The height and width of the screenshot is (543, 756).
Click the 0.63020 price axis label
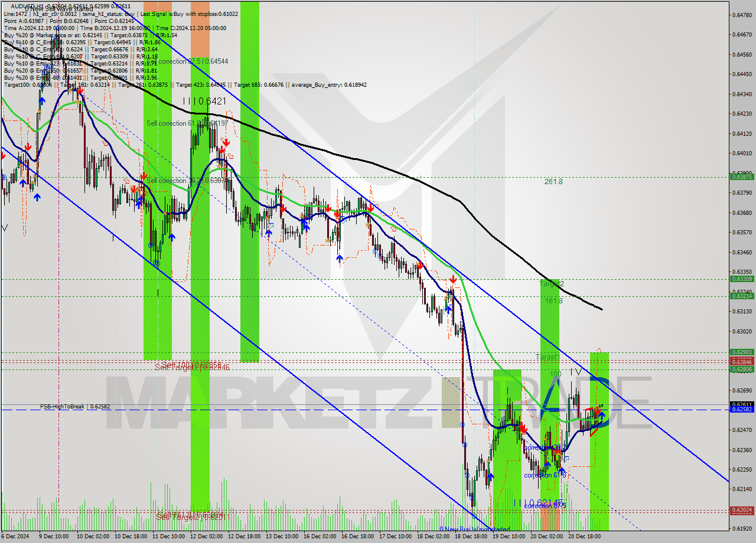click(x=742, y=332)
